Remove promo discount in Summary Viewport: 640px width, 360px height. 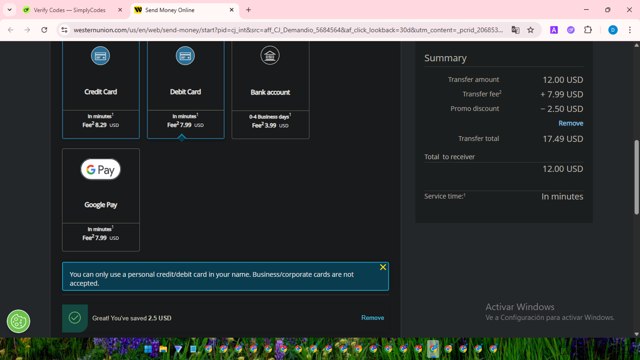pos(571,123)
